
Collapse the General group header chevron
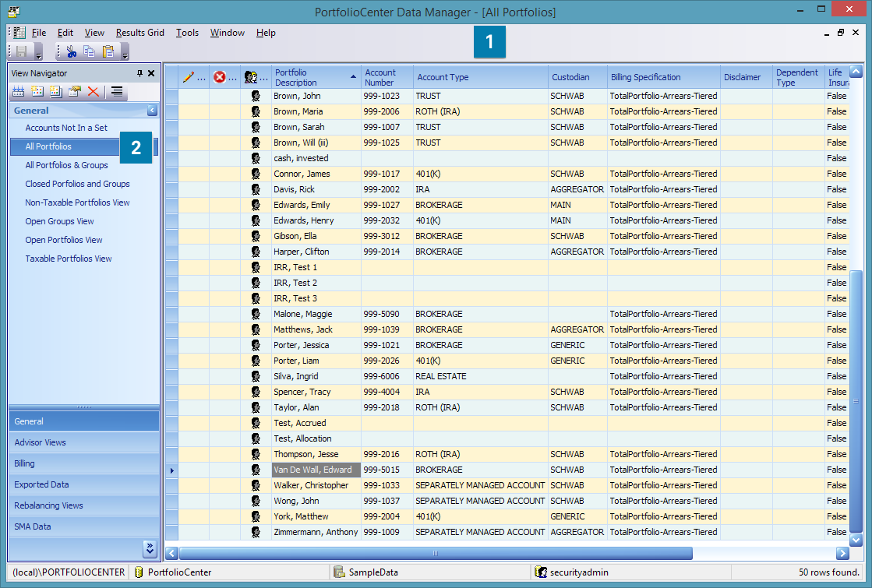152,111
